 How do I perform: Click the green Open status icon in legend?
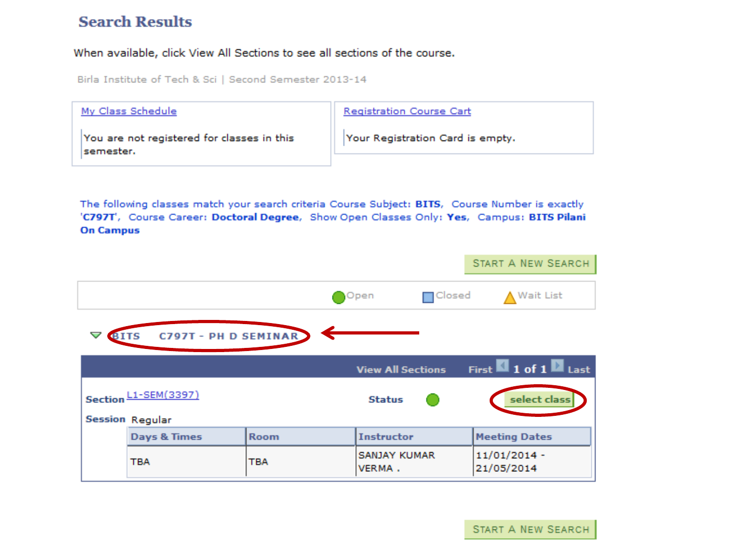point(338,297)
